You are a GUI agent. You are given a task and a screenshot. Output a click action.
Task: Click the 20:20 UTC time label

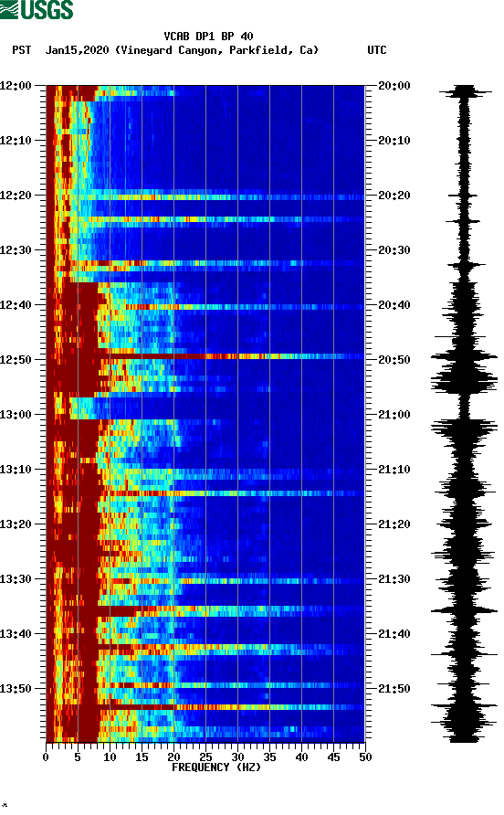394,196
